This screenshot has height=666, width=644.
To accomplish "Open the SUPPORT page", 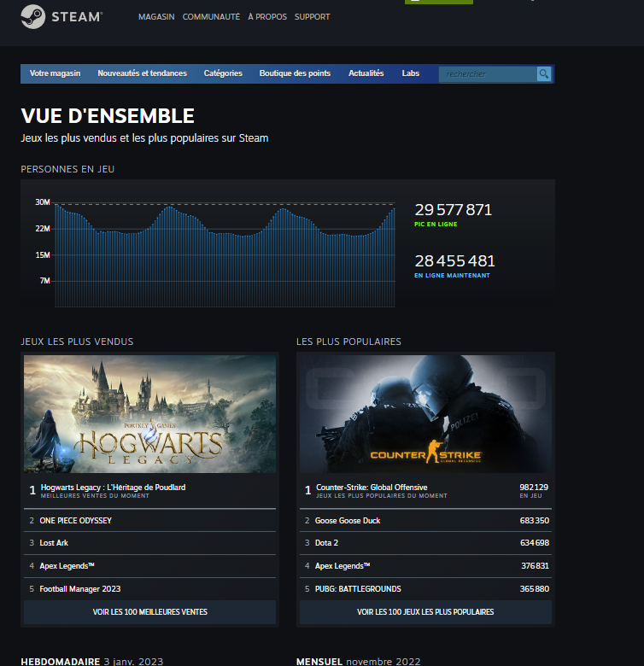I will click(x=312, y=17).
